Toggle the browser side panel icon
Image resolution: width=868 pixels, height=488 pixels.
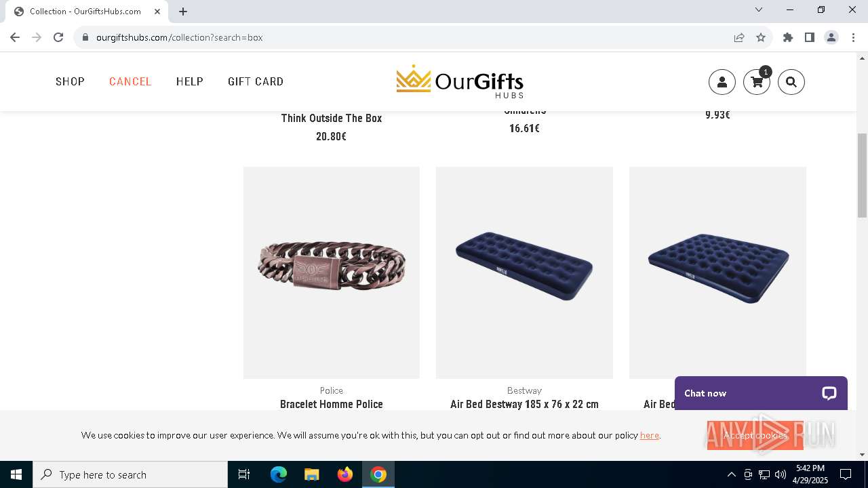(810, 37)
